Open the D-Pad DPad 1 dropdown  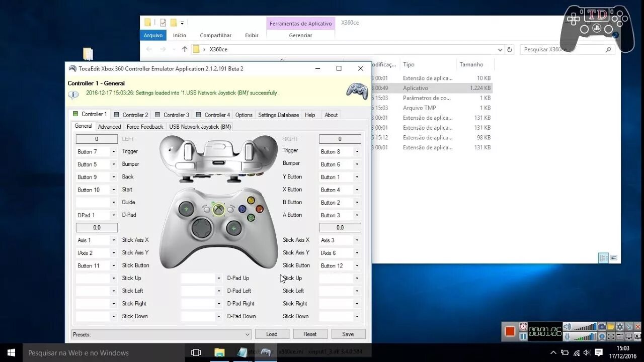click(114, 215)
